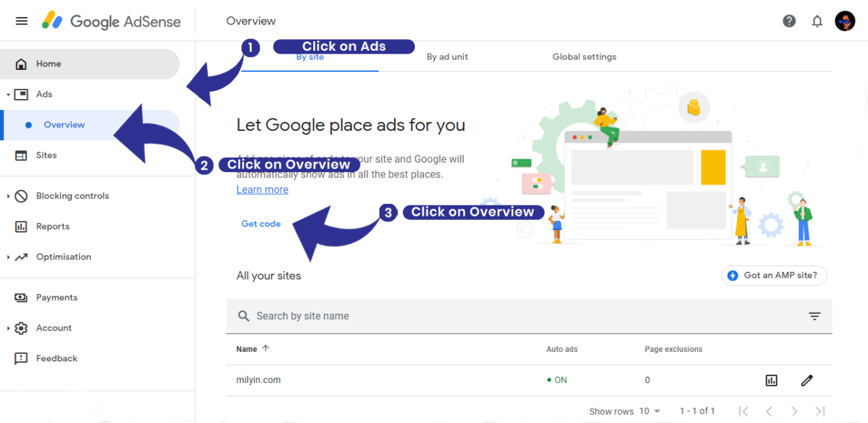Image resolution: width=868 pixels, height=423 pixels.
Task: Click the milyin.com site name
Action: point(258,380)
